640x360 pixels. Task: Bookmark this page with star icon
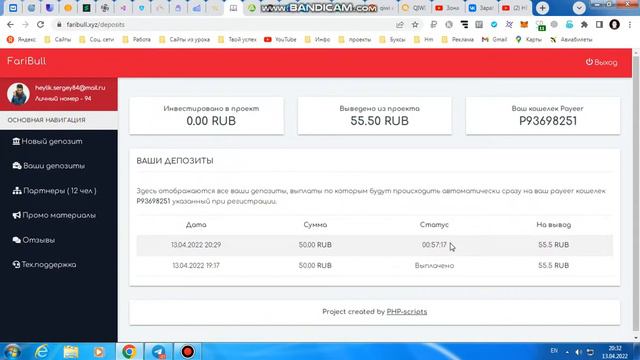(x=415, y=24)
